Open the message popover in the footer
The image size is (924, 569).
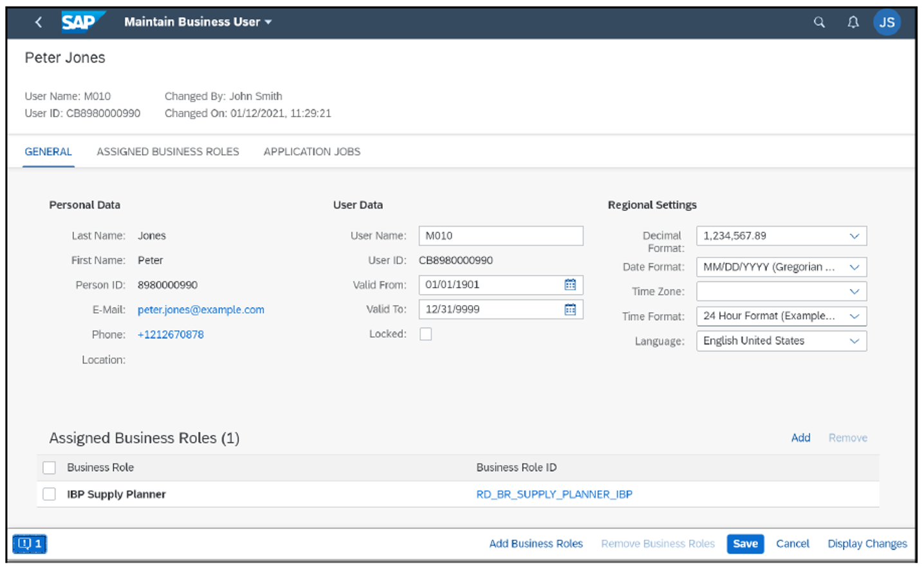(30, 544)
